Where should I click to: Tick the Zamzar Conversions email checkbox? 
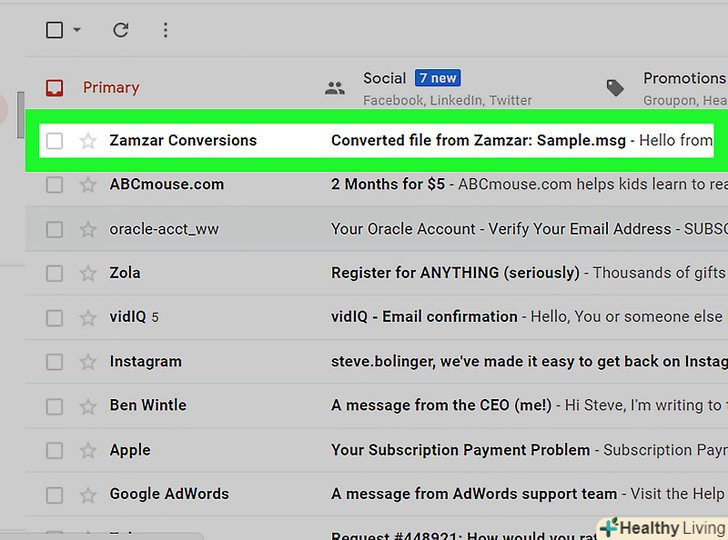[54, 141]
